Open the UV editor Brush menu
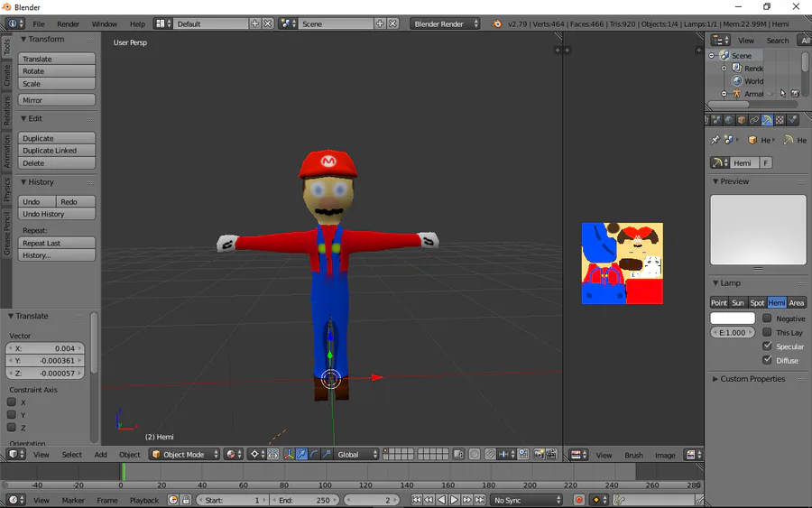The height and width of the screenshot is (508, 812). coord(633,455)
